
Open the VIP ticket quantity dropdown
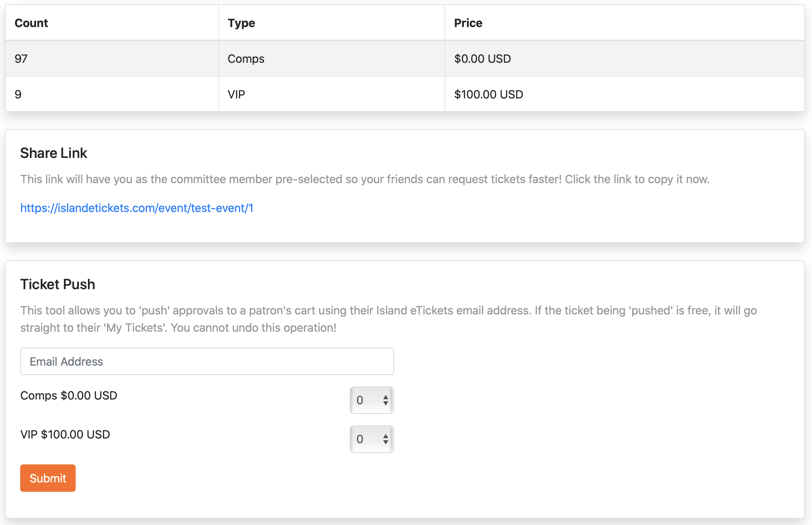point(371,439)
